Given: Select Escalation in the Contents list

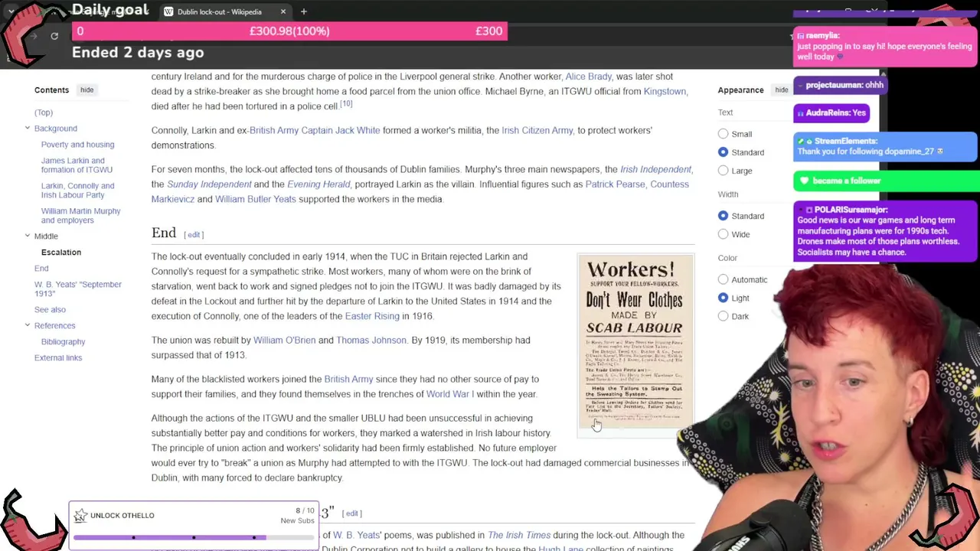Looking at the screenshot, I should 61,253.
